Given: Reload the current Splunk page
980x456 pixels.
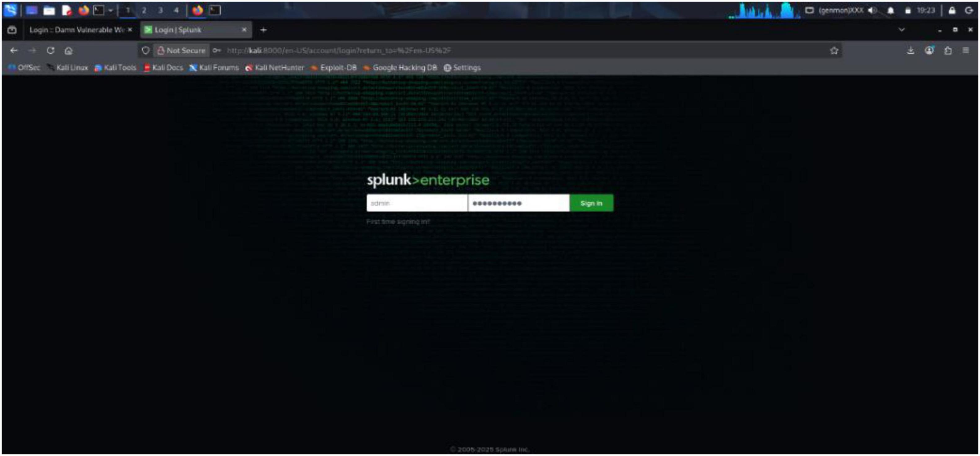Looking at the screenshot, I should 50,51.
